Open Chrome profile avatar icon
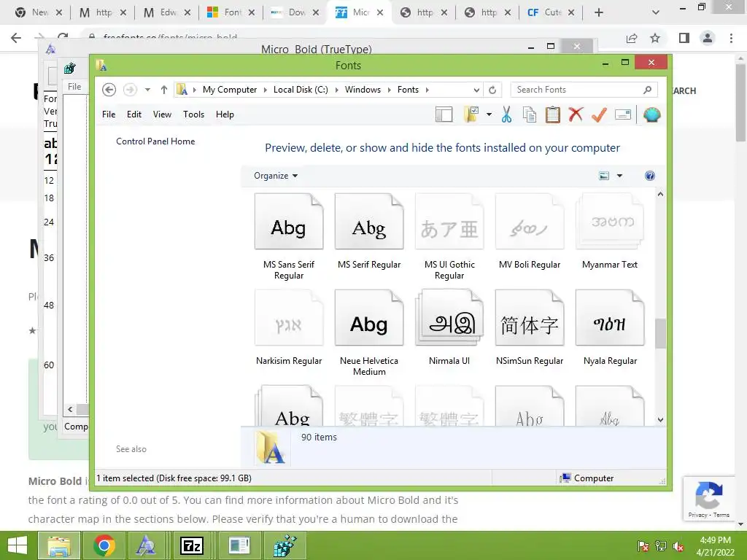Image resolution: width=747 pixels, height=560 pixels. 708,38
